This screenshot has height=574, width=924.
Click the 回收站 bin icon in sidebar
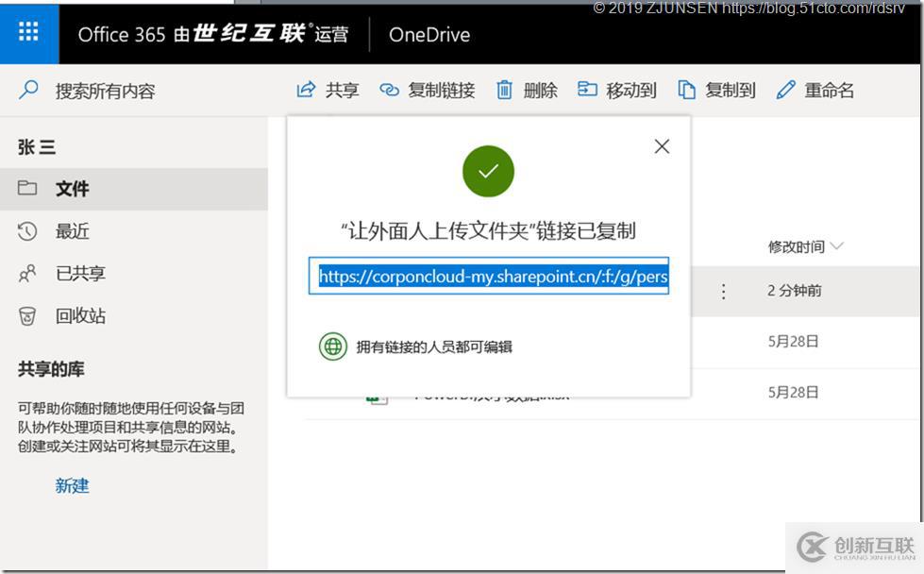click(x=27, y=316)
